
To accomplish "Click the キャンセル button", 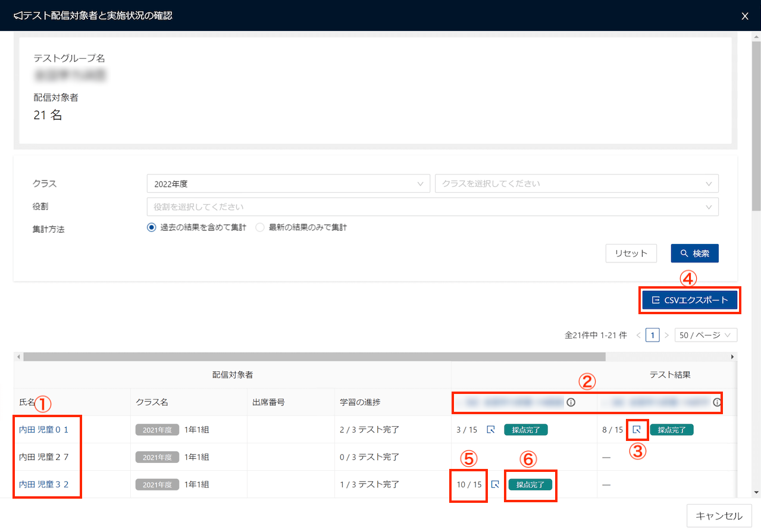I will point(719,516).
